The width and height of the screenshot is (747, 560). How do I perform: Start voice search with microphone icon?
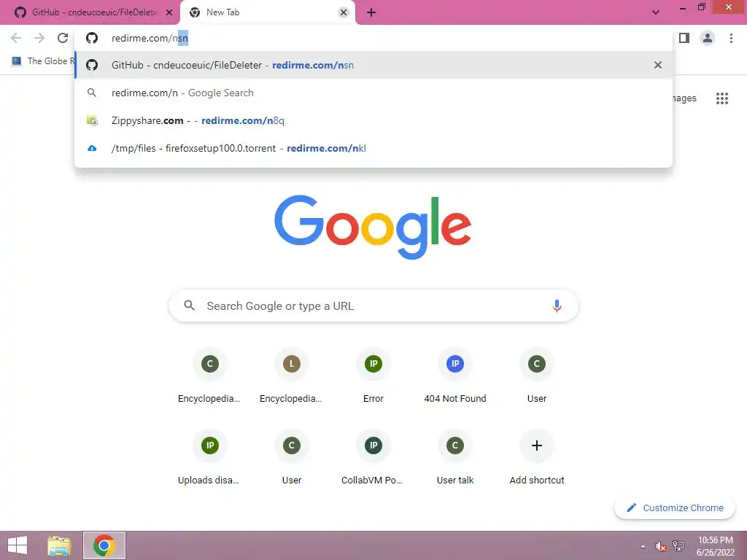click(x=557, y=306)
